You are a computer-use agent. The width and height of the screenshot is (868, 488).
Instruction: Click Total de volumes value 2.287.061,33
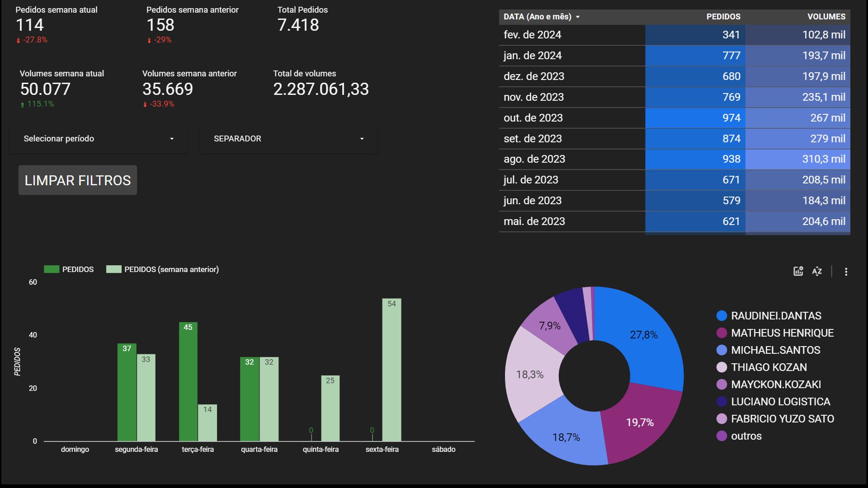(321, 89)
